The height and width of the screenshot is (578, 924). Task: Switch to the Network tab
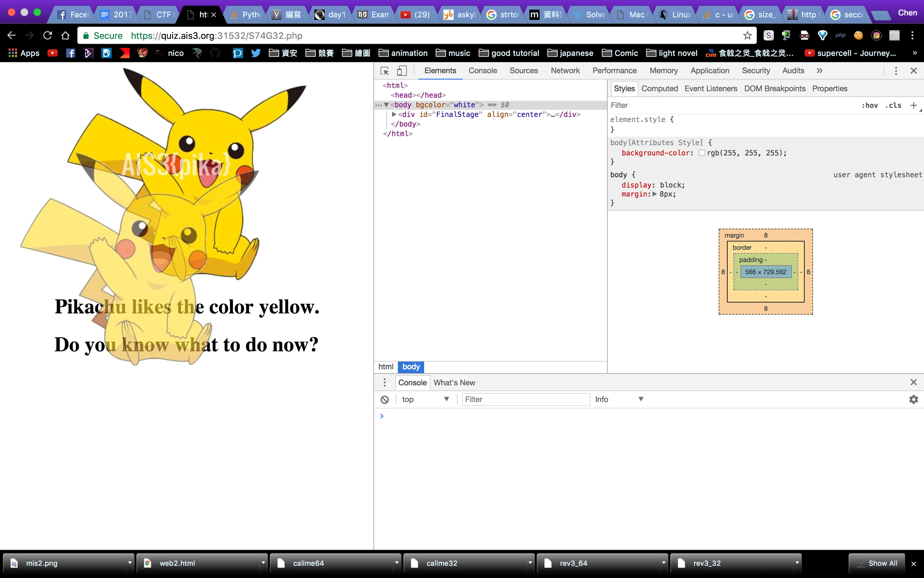click(565, 71)
